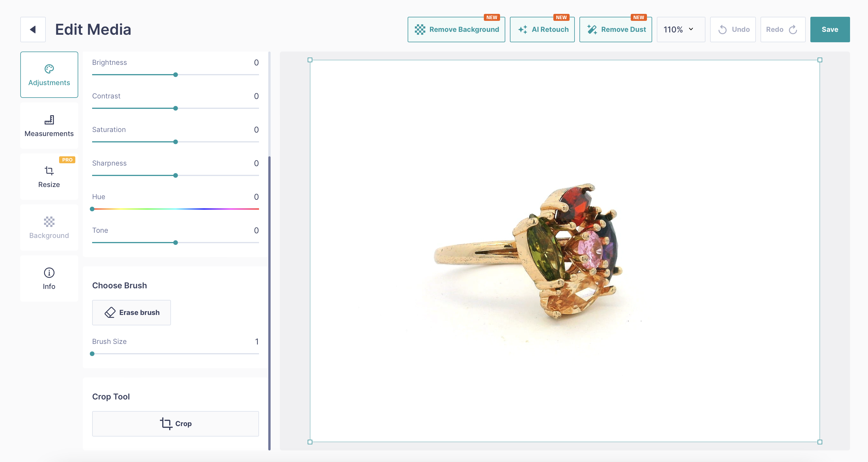The image size is (868, 462).
Task: Click the Measurements ruler icon
Action: pos(49,120)
